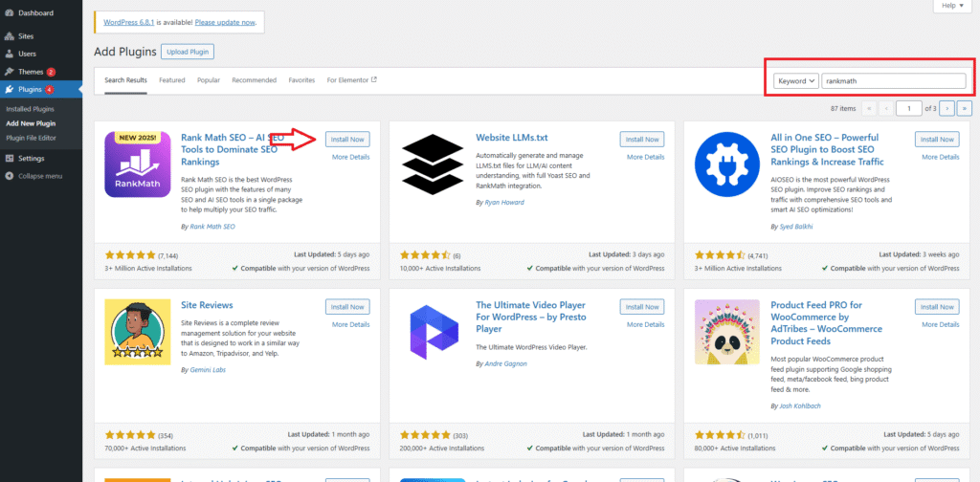Focus the plugin search field containing rankmath

point(893,81)
